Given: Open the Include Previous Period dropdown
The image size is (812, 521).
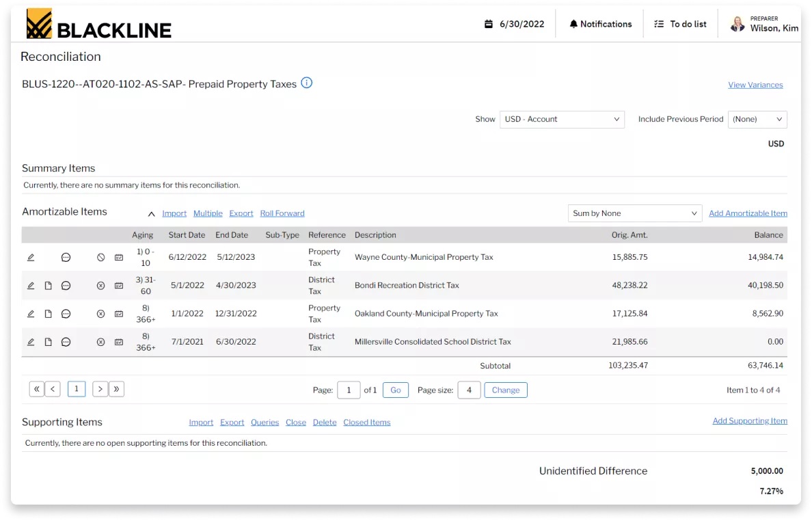Looking at the screenshot, I should click(757, 119).
